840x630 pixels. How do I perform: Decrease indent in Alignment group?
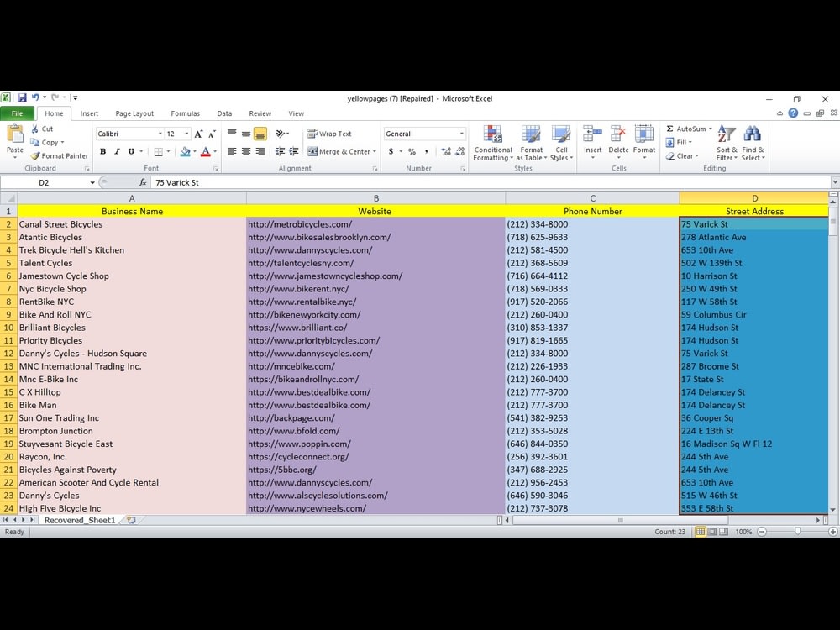(x=281, y=151)
